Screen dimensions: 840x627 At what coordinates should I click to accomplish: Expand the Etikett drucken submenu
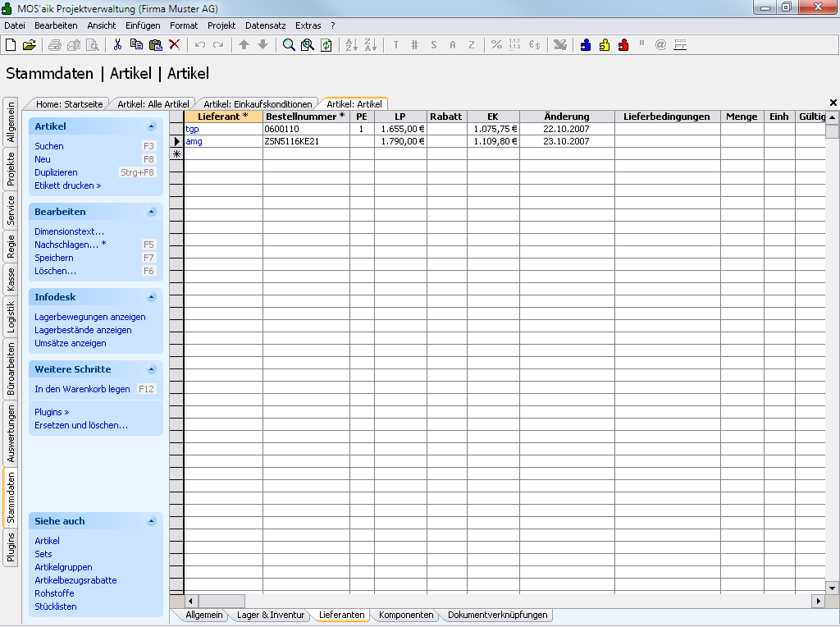68,185
